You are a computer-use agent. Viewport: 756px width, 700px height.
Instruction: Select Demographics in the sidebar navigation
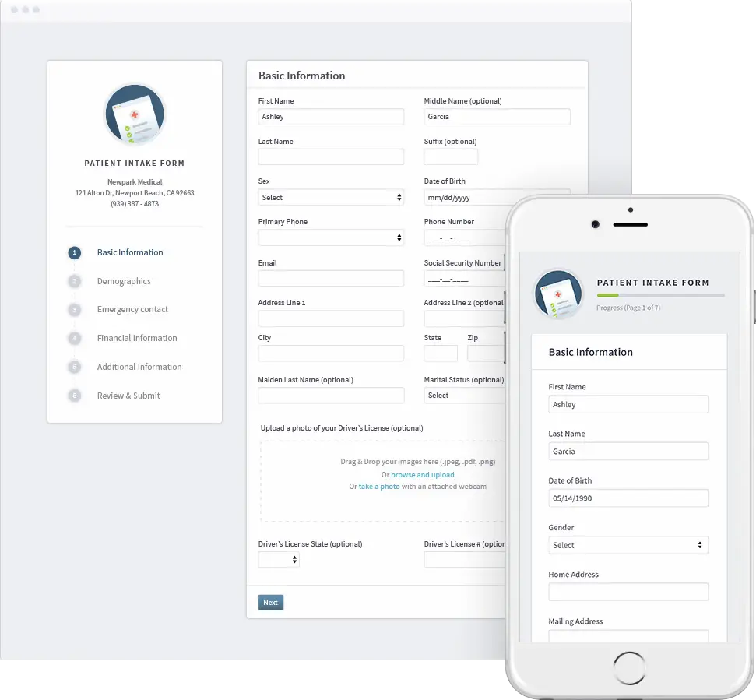tap(125, 281)
